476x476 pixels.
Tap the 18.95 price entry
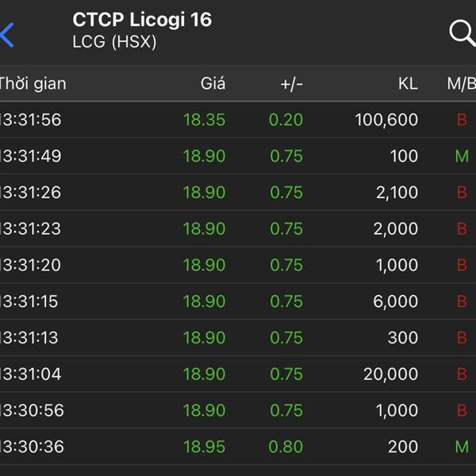coord(204,447)
